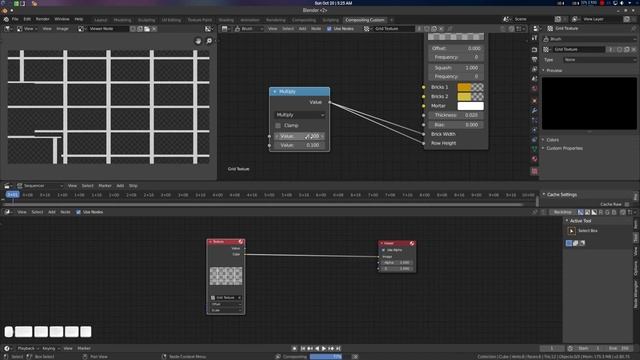Switch to Compositing Custom workspace tab
This screenshot has width=640, height=360.
pos(364,20)
